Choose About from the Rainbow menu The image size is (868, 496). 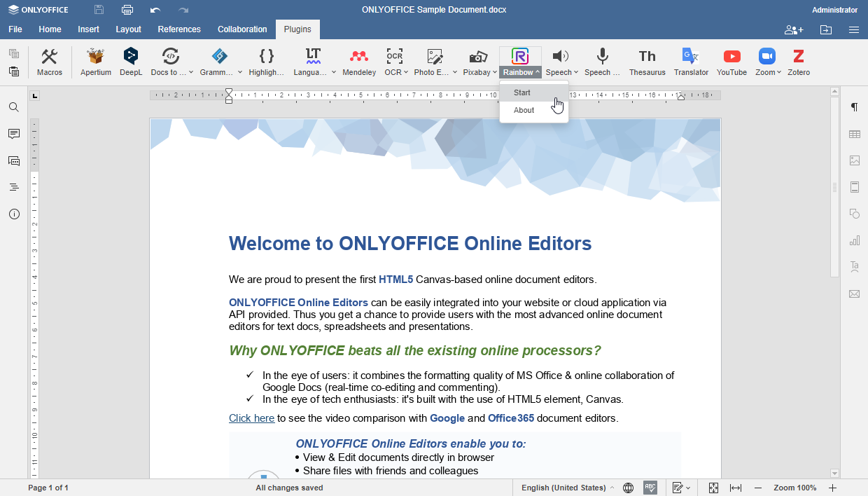pyautogui.click(x=534, y=110)
